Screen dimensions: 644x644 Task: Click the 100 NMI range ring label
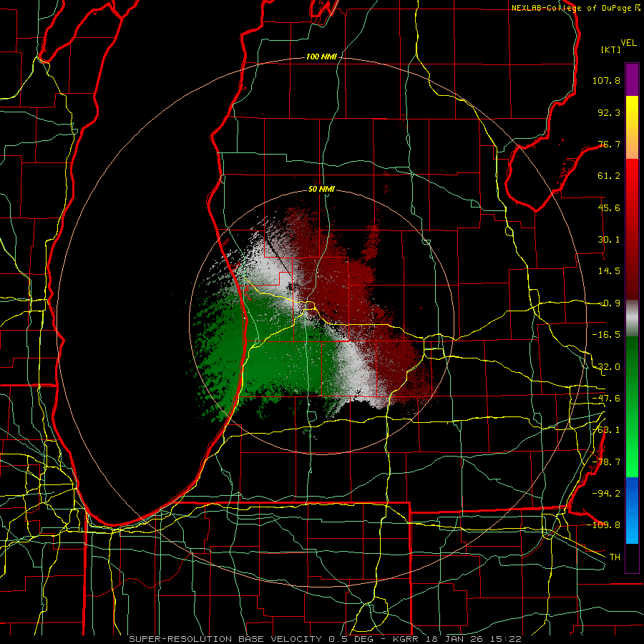(321, 57)
